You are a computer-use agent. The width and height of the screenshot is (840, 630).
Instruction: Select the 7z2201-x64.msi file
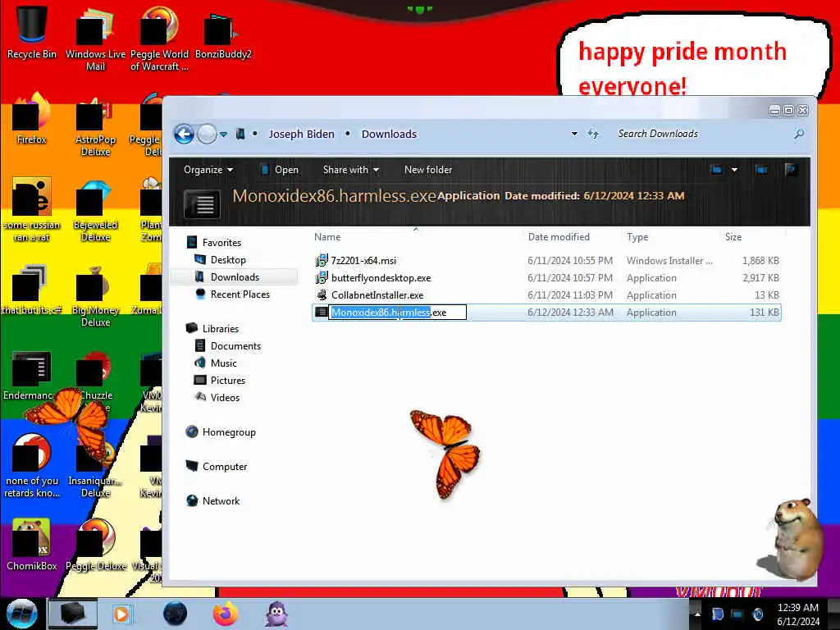(x=546, y=261)
